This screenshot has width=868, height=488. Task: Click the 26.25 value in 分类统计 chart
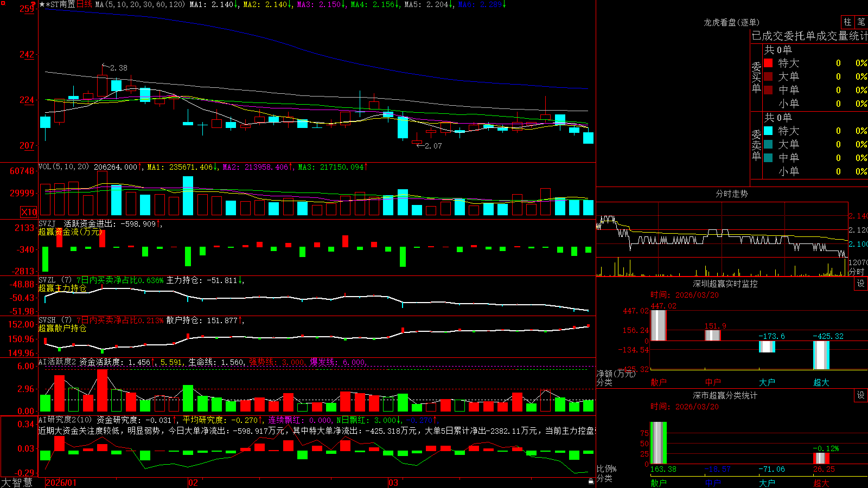click(x=824, y=469)
